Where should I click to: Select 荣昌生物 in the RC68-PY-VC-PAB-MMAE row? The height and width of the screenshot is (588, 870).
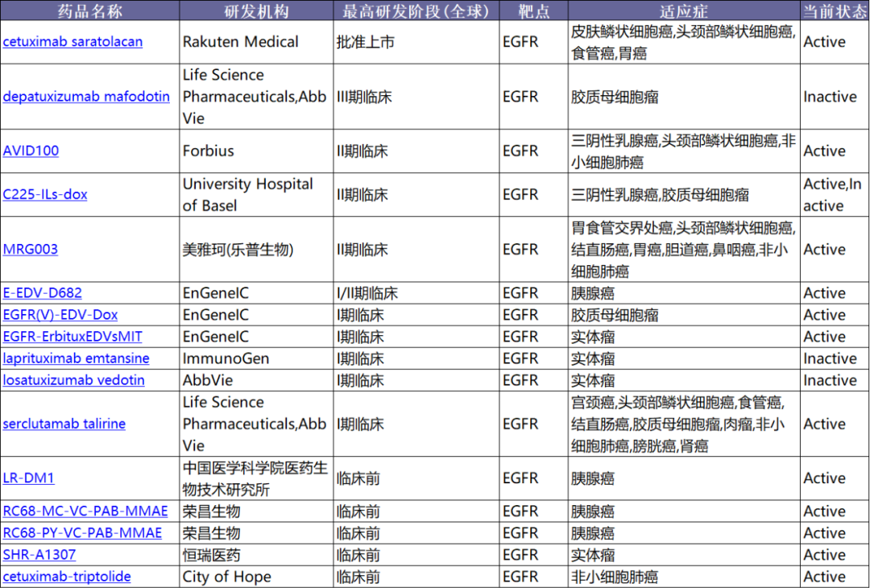[x=256, y=532]
